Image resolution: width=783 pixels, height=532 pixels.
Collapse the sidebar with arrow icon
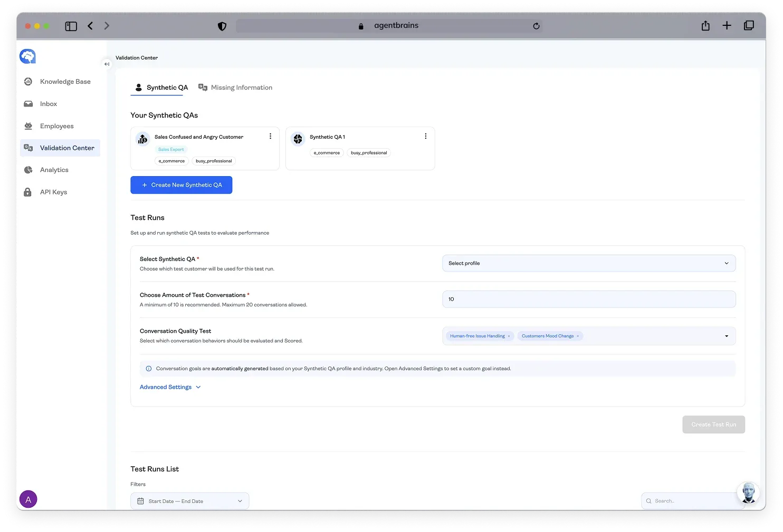107,64
